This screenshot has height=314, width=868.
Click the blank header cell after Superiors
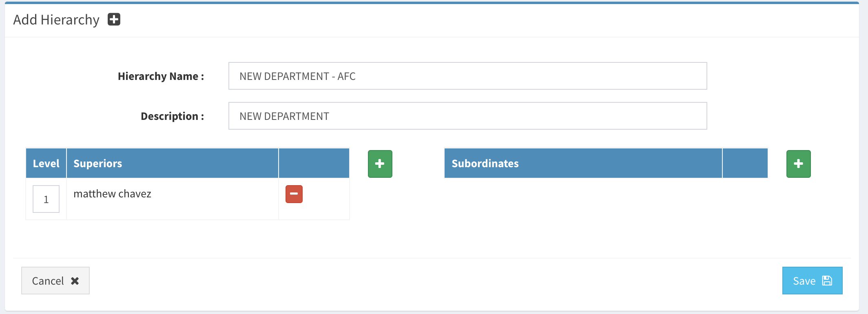314,164
